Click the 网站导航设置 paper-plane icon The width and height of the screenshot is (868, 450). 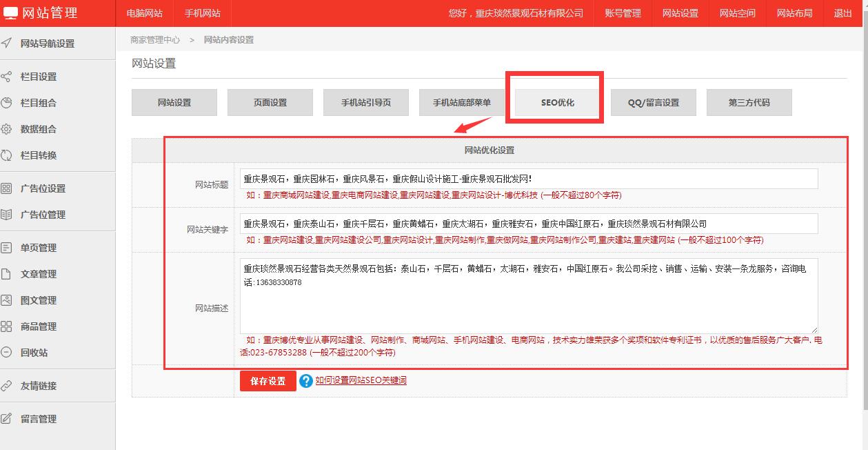click(x=6, y=43)
